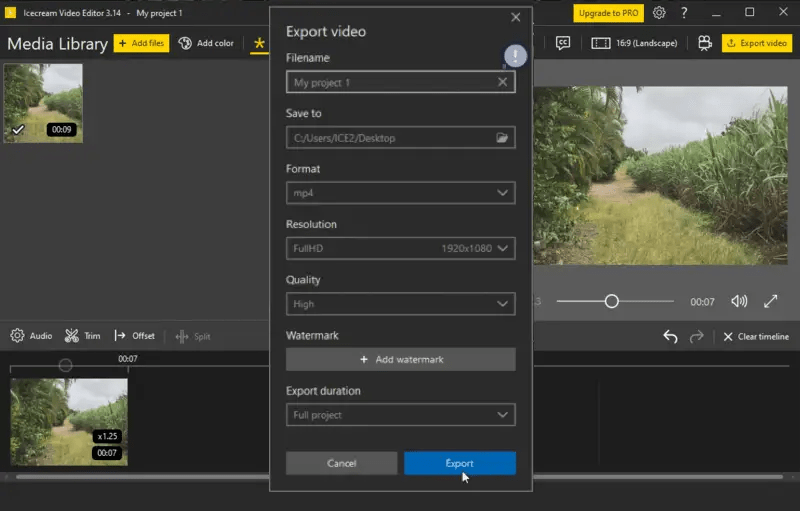Image resolution: width=800 pixels, height=511 pixels.
Task: Click the preview playback slider handle
Action: pyautogui.click(x=612, y=301)
